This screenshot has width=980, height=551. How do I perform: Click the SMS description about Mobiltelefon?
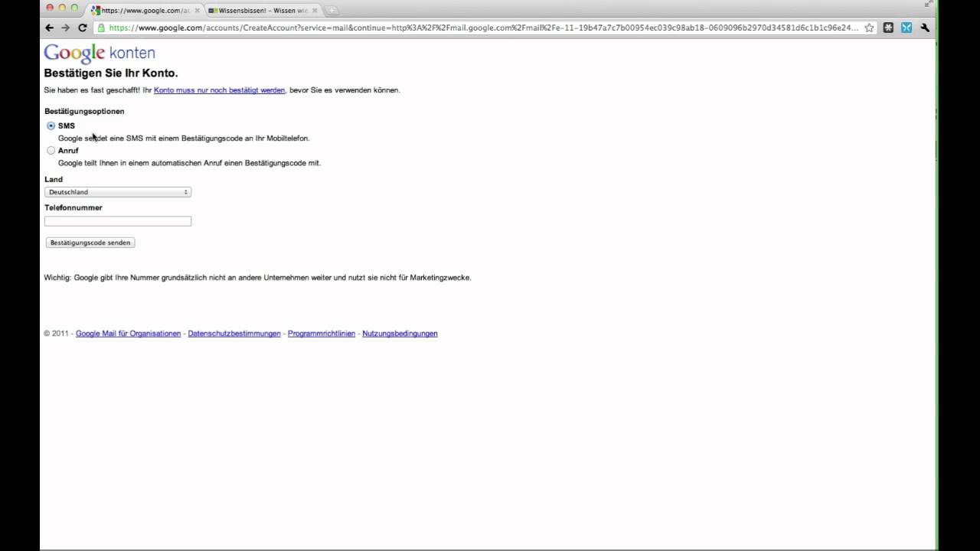184,139
